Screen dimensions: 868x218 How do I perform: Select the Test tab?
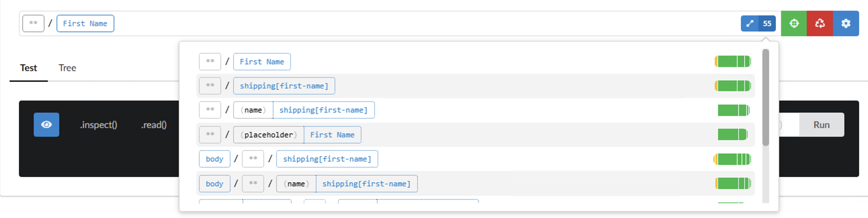tap(29, 68)
